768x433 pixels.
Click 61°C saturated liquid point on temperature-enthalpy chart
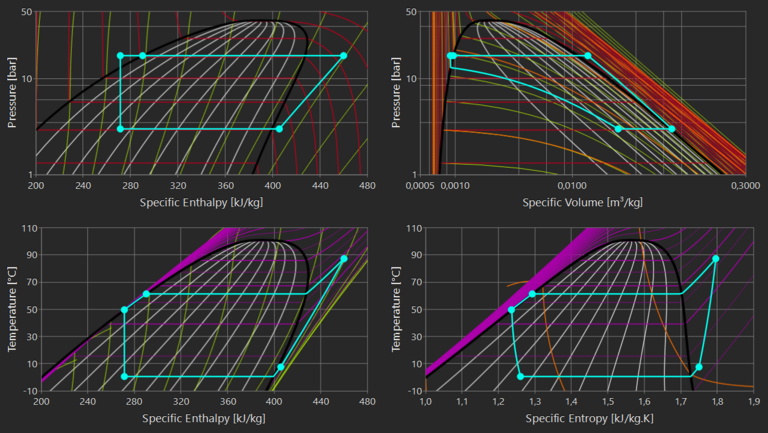(x=146, y=294)
